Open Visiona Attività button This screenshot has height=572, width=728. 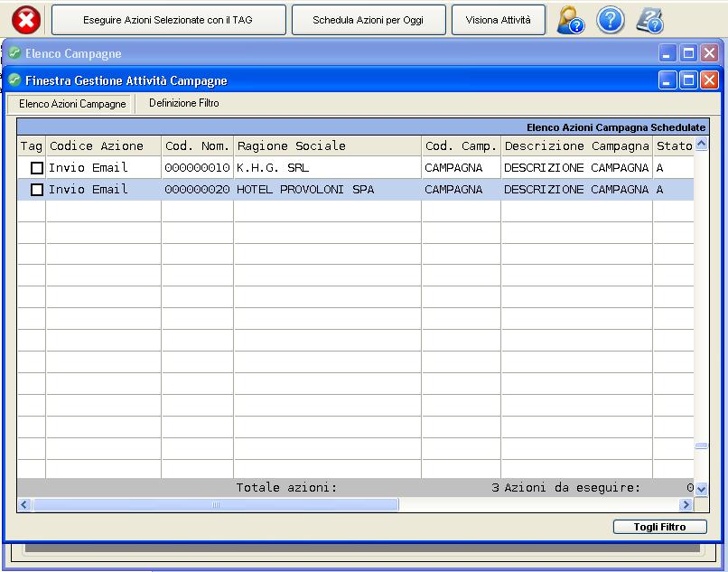point(499,20)
